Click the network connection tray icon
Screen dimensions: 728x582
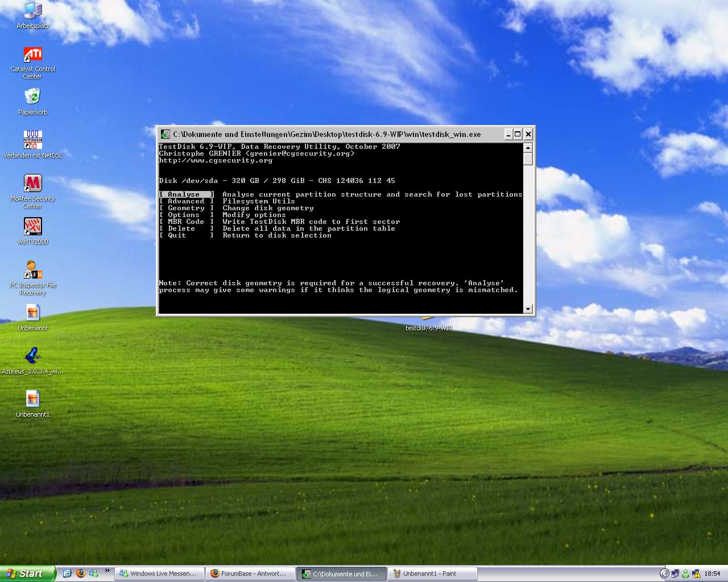click(x=675, y=573)
